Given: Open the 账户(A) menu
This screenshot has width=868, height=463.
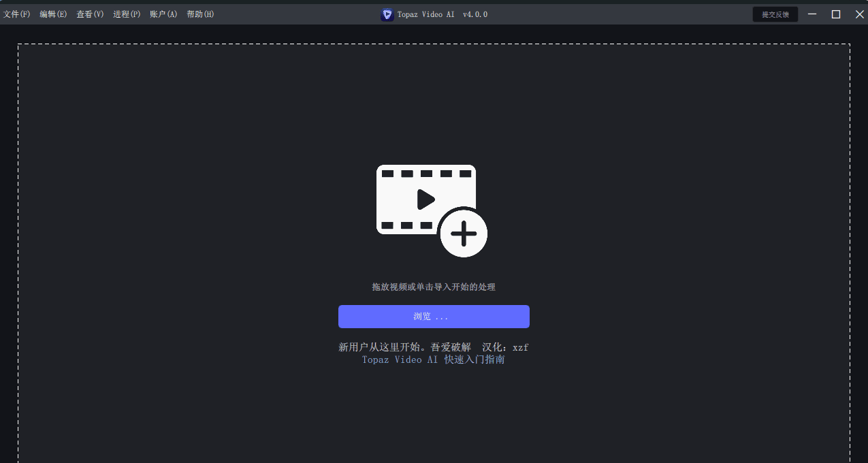Looking at the screenshot, I should click(x=163, y=14).
